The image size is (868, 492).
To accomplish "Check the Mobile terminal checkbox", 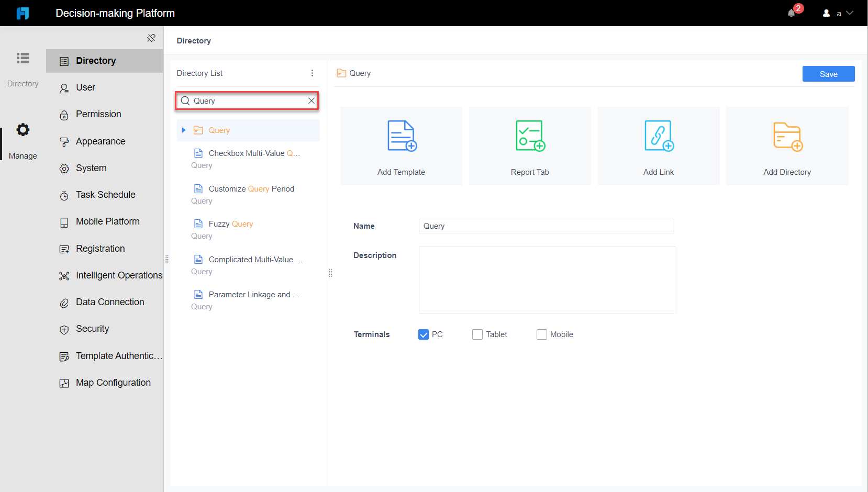I will pyautogui.click(x=541, y=334).
